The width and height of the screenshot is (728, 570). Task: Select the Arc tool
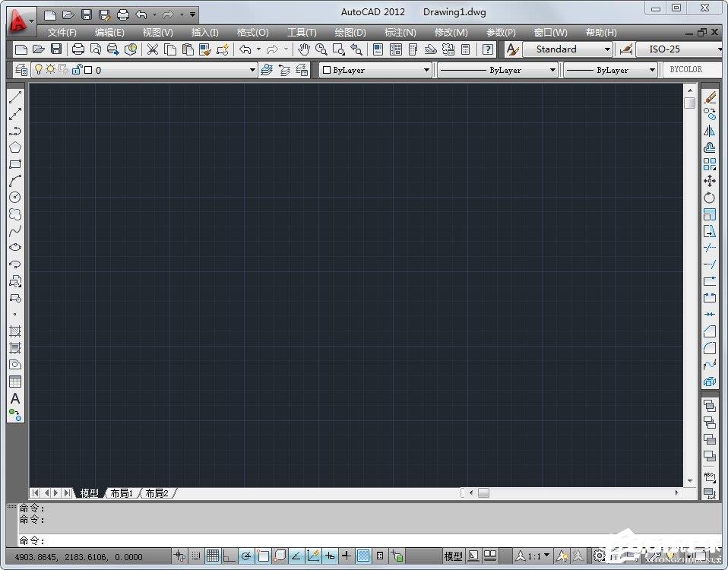(15, 181)
